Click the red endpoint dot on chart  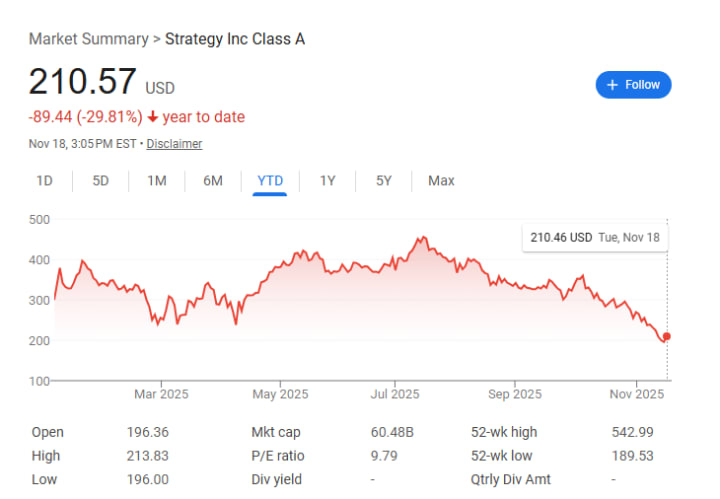pyautogui.click(x=667, y=337)
